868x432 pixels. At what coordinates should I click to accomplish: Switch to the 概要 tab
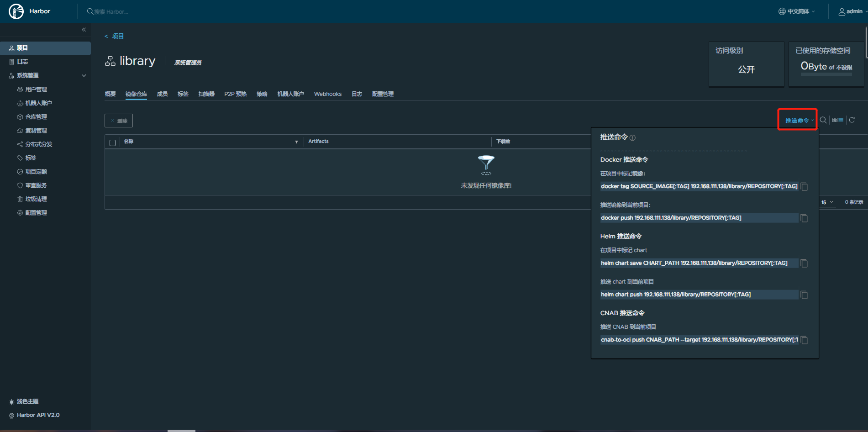click(x=110, y=94)
